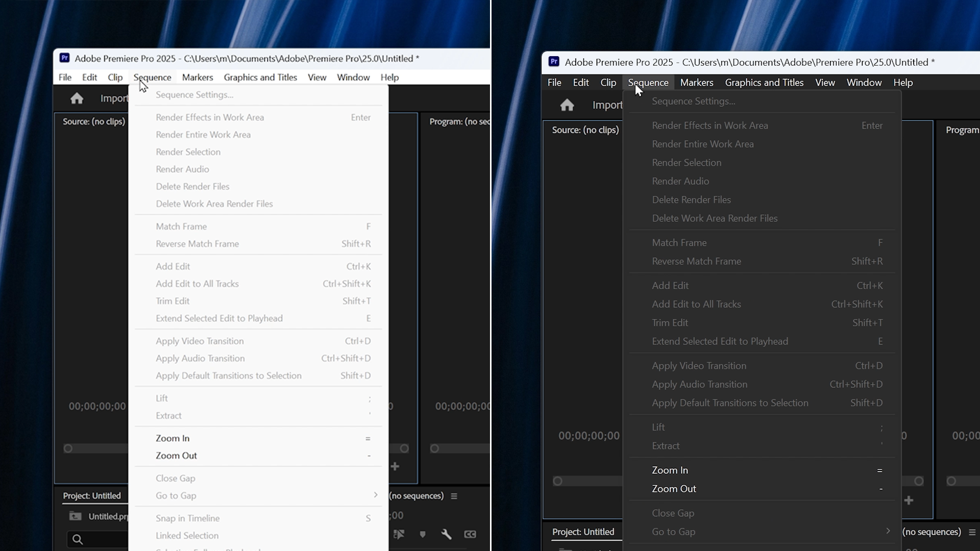This screenshot has height=551, width=980.
Task: Click the search magnifier icon in the Project panel
Action: [78, 539]
